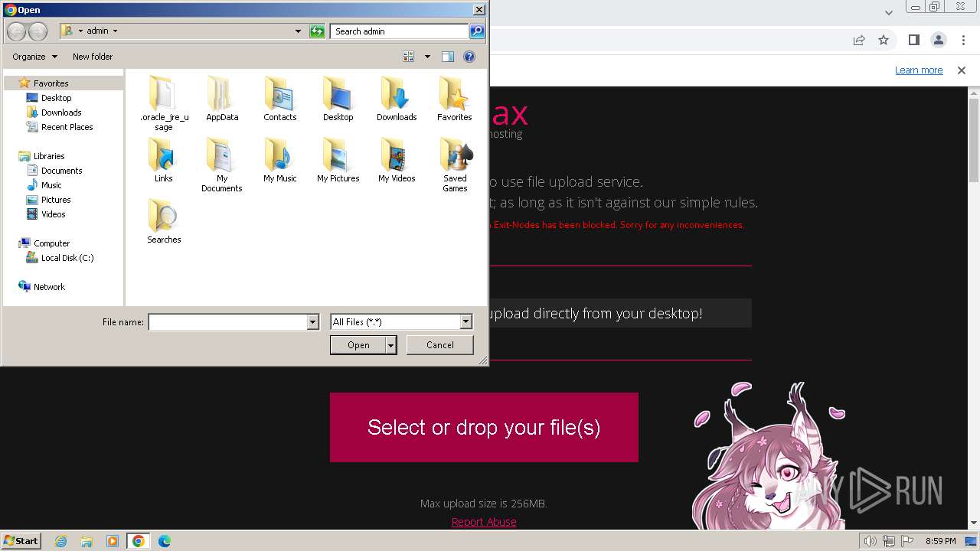980x551 pixels.
Task: Open Windows Media Player on the taskbar
Action: pos(113,541)
